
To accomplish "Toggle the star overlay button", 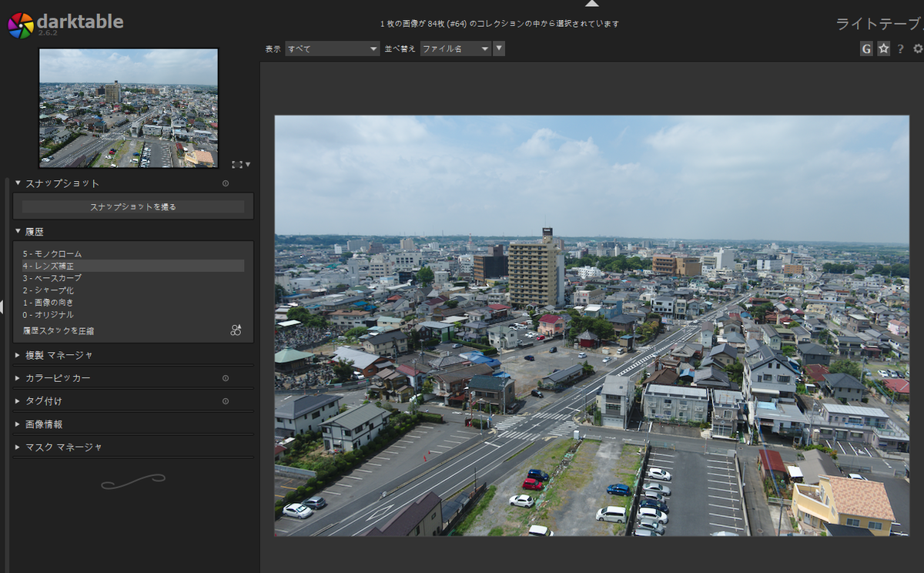I will pyautogui.click(x=883, y=49).
